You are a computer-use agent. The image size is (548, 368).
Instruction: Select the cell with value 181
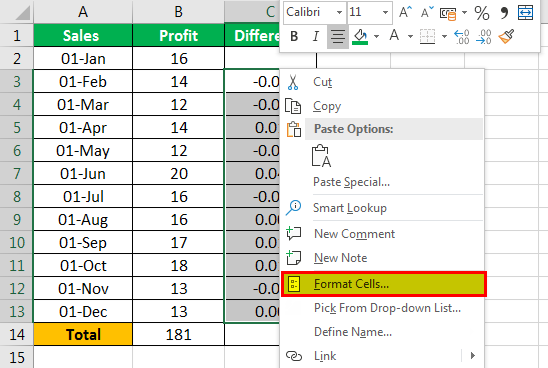(179, 335)
